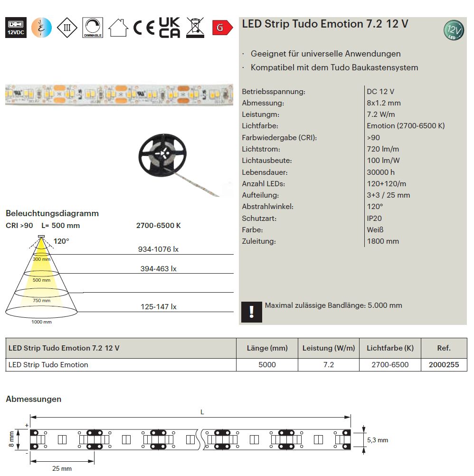
Task: Click the division value '3+3 / 25 mm'
Action: 389,195
